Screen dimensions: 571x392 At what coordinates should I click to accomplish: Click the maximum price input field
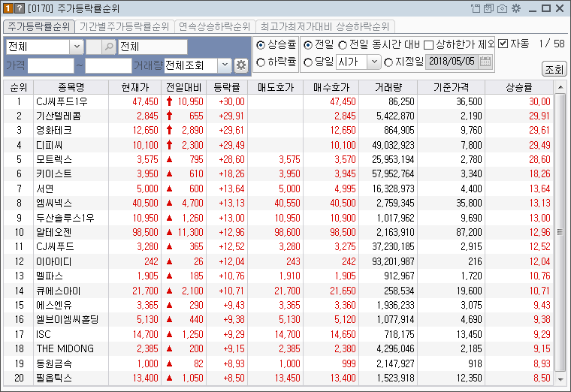coord(108,65)
